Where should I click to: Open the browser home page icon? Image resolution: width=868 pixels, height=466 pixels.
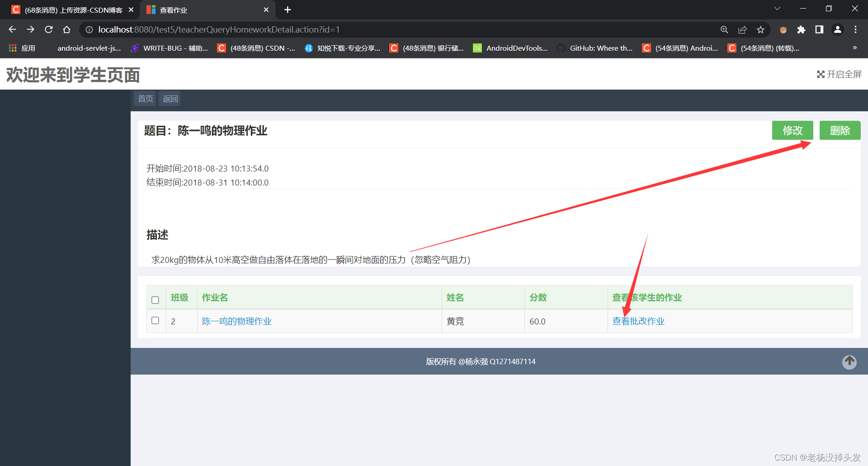[66, 29]
